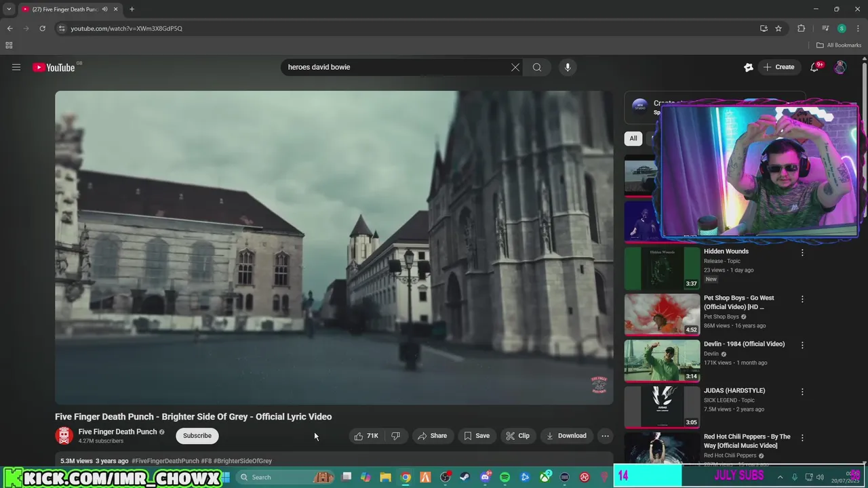Mute the tab via speaker icon
Screen dimensions: 868x488
pos(104,9)
